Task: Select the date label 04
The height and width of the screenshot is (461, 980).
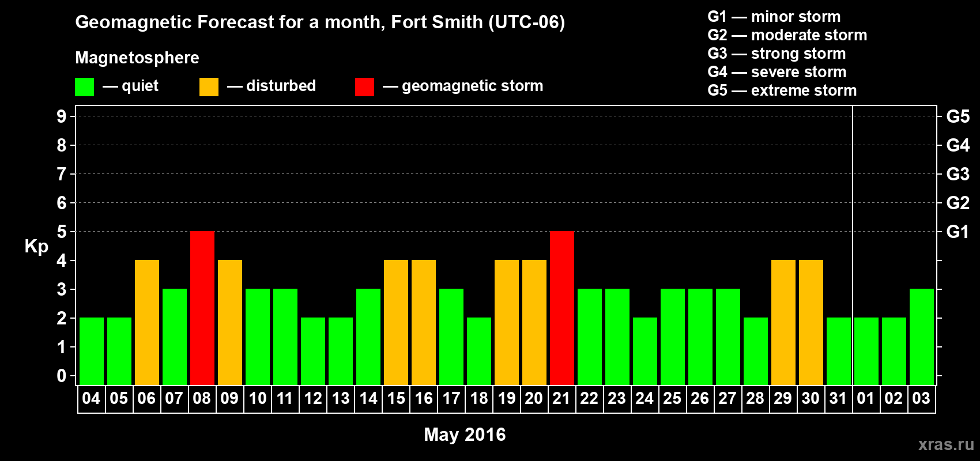Action: point(91,399)
